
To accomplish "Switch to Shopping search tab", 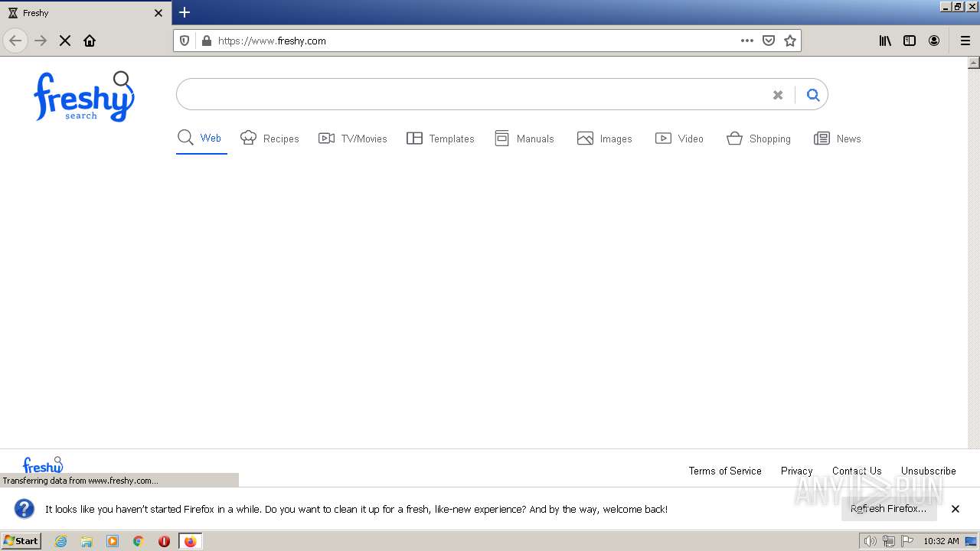I will 759,139.
